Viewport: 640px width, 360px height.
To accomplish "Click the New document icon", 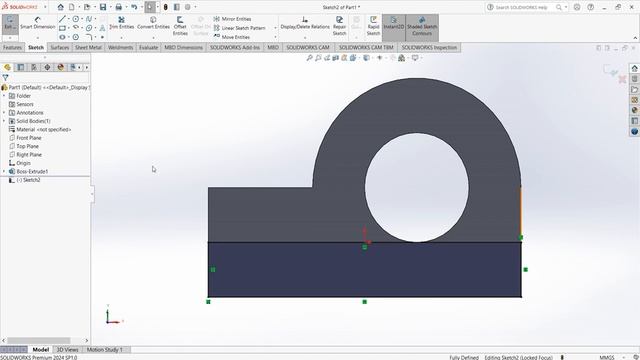I will [x=71, y=7].
